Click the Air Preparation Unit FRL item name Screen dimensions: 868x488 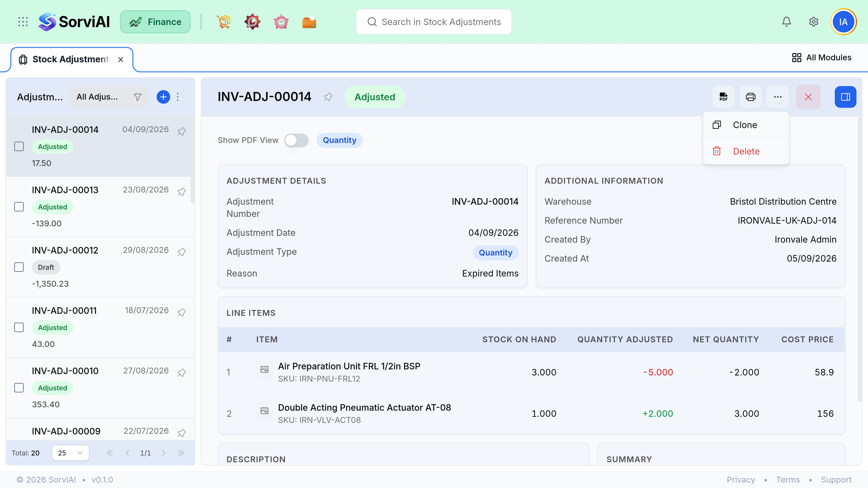pyautogui.click(x=349, y=366)
